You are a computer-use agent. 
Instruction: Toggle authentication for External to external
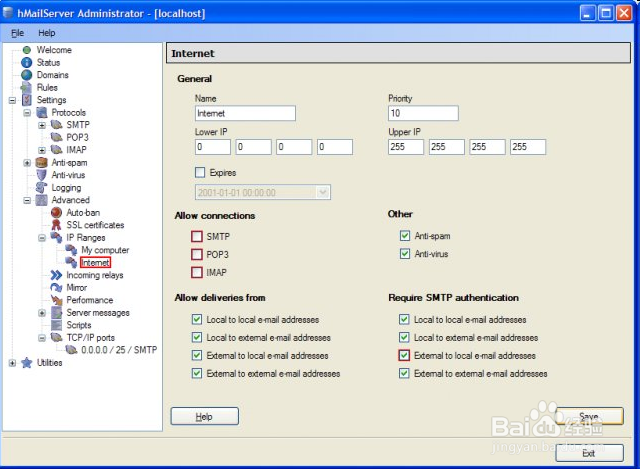404,373
